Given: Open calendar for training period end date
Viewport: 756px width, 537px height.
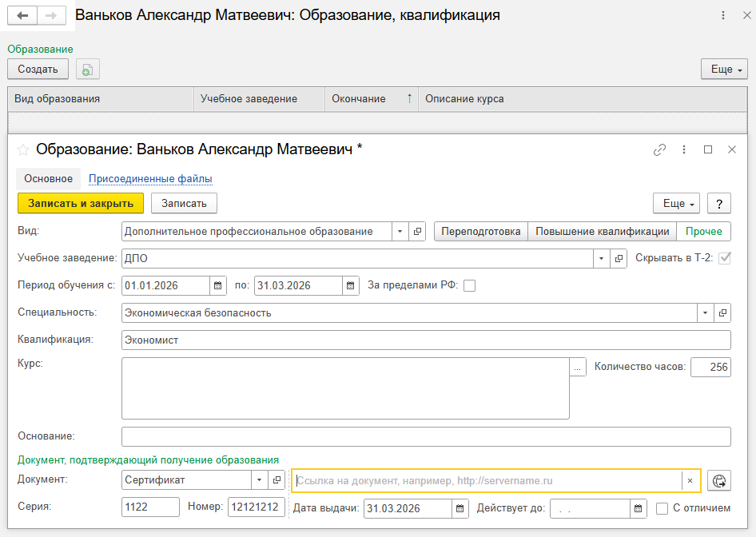Looking at the screenshot, I should coord(351,285).
